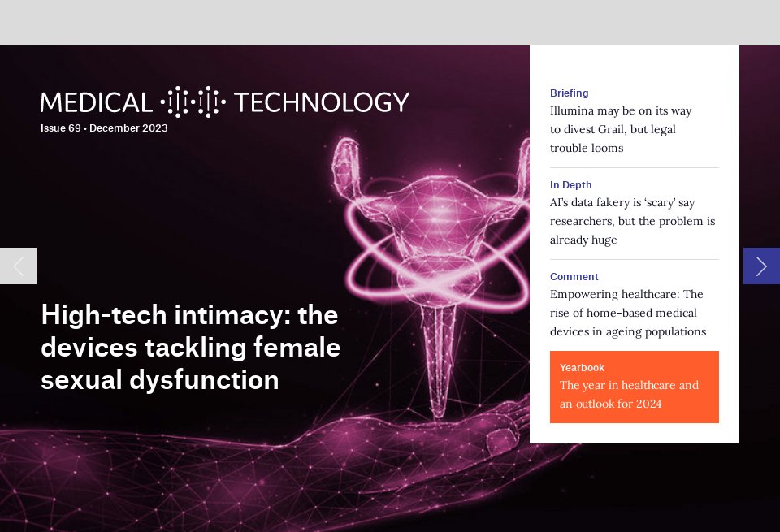Select the previous-page chevron on the left edge
The width and height of the screenshot is (780, 532).
[x=17, y=266]
